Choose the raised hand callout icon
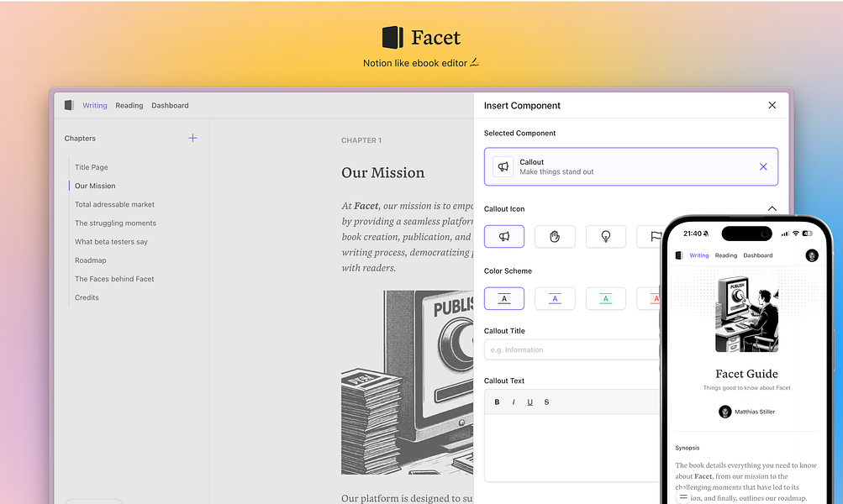Screen dimensions: 843x504 [555, 236]
